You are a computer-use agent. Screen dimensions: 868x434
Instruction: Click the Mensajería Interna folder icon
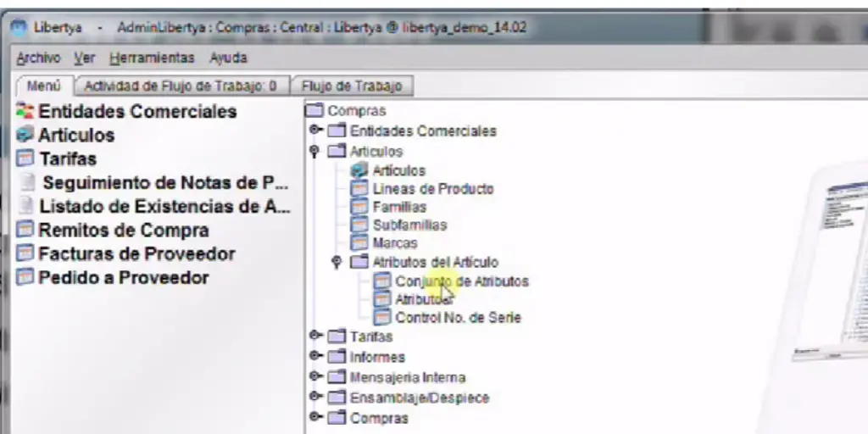click(x=337, y=377)
